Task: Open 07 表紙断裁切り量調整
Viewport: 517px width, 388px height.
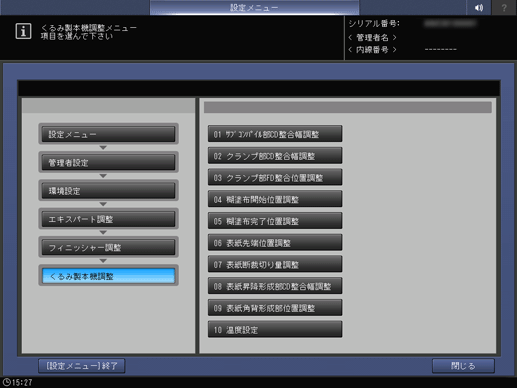Action: pyautogui.click(x=275, y=264)
